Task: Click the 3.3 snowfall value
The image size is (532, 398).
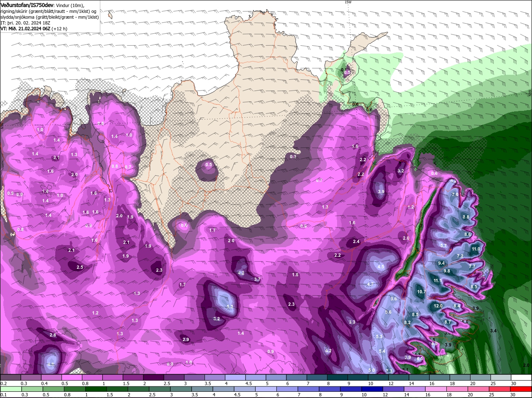Action: [x=352, y=322]
